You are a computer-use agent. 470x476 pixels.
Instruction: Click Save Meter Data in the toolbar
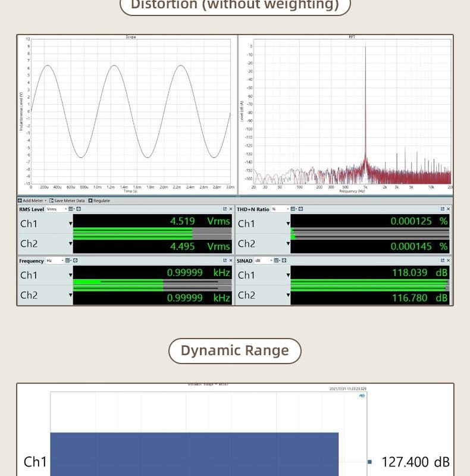click(67, 201)
